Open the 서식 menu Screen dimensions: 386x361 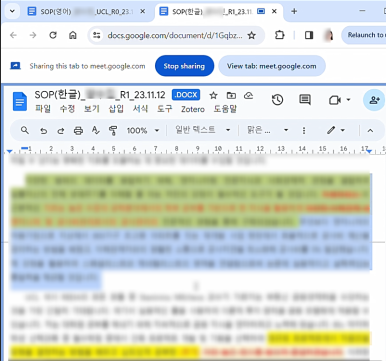(140, 109)
